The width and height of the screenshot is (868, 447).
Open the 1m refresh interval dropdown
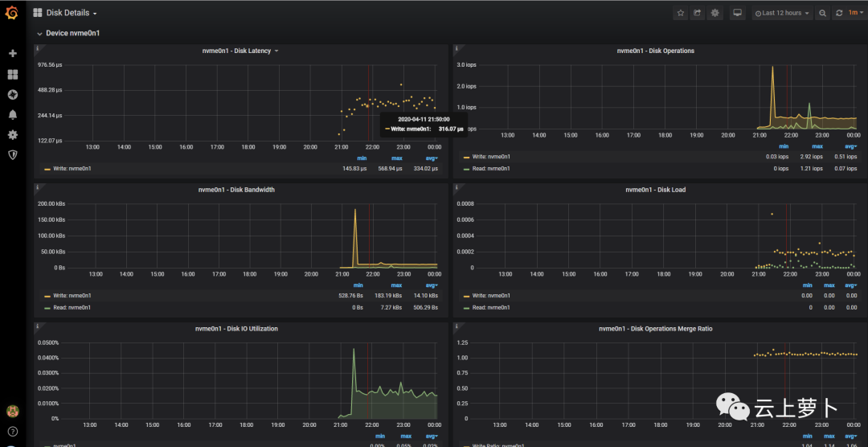point(855,13)
